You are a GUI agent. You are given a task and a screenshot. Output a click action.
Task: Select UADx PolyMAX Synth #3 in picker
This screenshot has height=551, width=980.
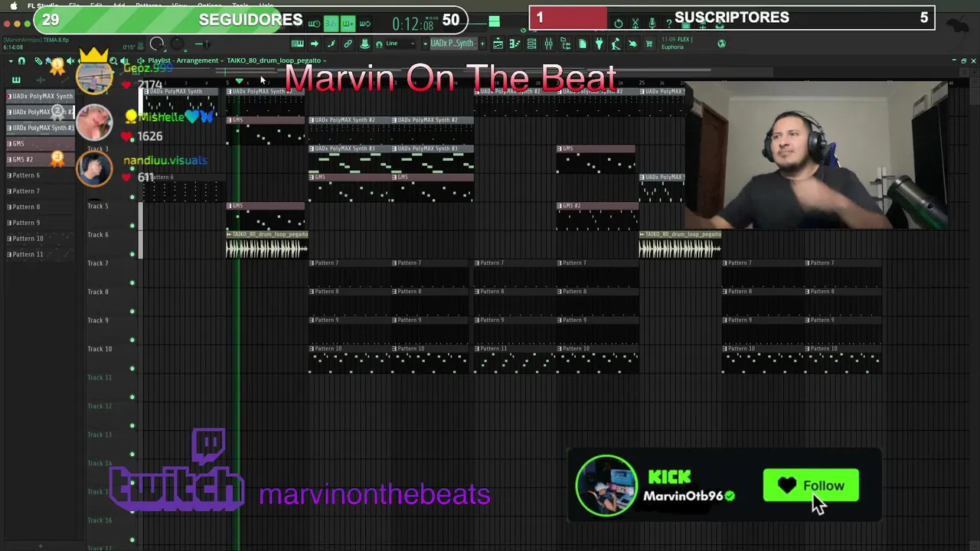click(41, 128)
